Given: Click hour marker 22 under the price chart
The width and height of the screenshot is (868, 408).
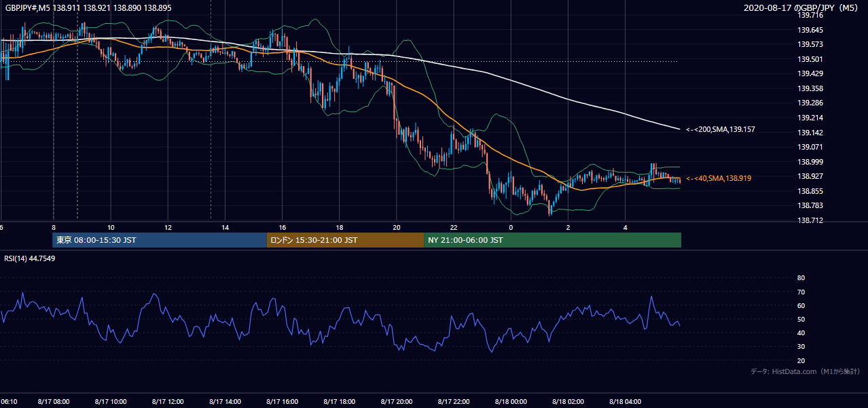Looking at the screenshot, I should (454, 228).
